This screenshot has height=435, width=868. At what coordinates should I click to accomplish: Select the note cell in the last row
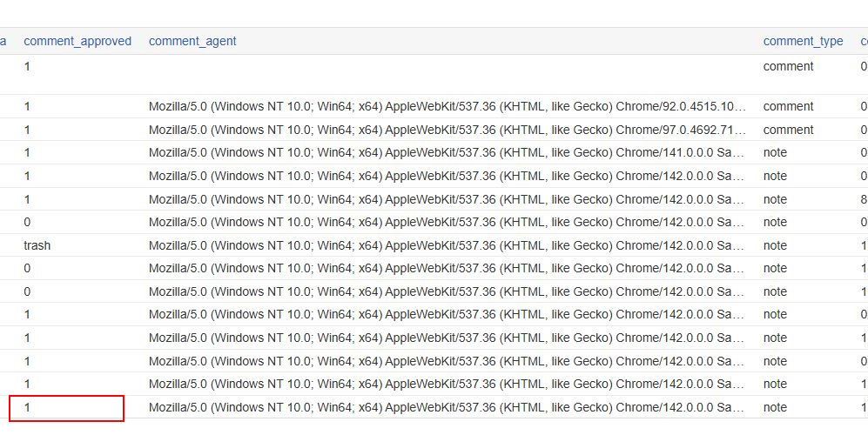pos(775,407)
